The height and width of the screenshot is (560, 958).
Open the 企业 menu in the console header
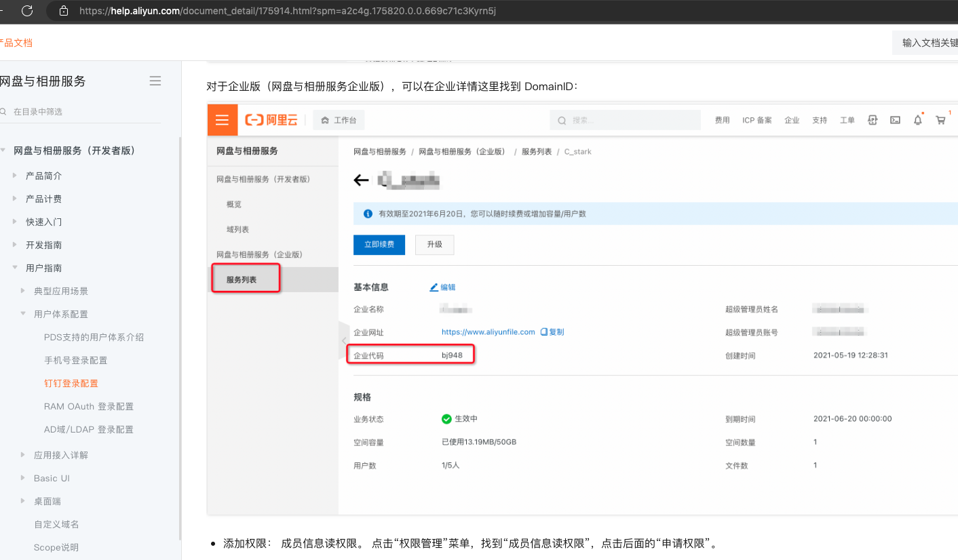[792, 120]
